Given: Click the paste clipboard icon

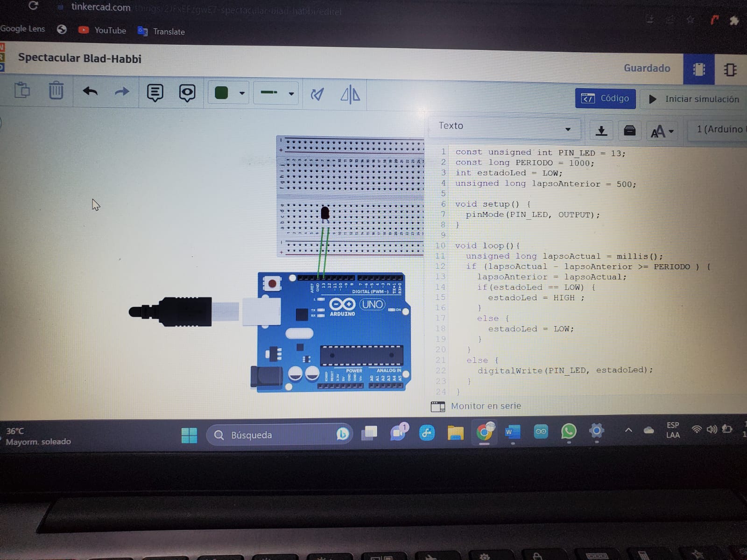Looking at the screenshot, I should [22, 90].
